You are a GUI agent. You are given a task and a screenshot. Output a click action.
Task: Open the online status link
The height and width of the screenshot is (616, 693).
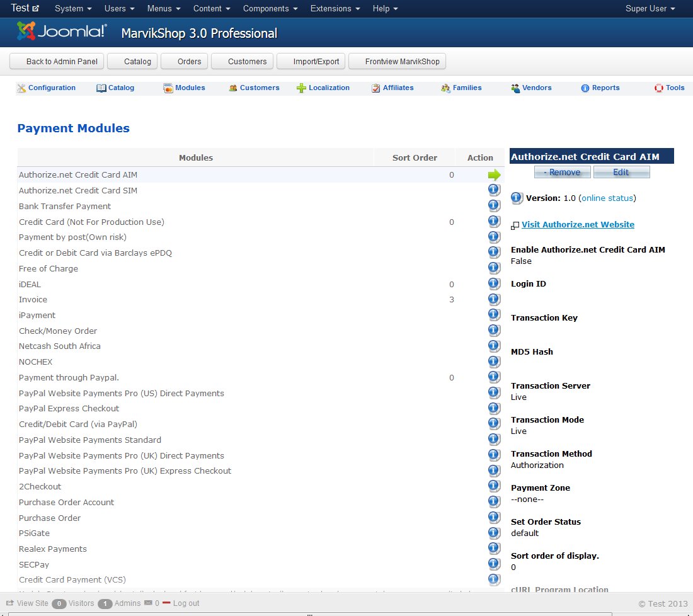(x=607, y=198)
